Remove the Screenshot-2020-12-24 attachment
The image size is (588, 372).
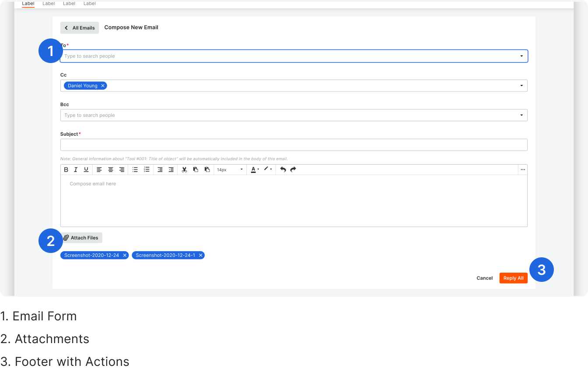[125, 255]
